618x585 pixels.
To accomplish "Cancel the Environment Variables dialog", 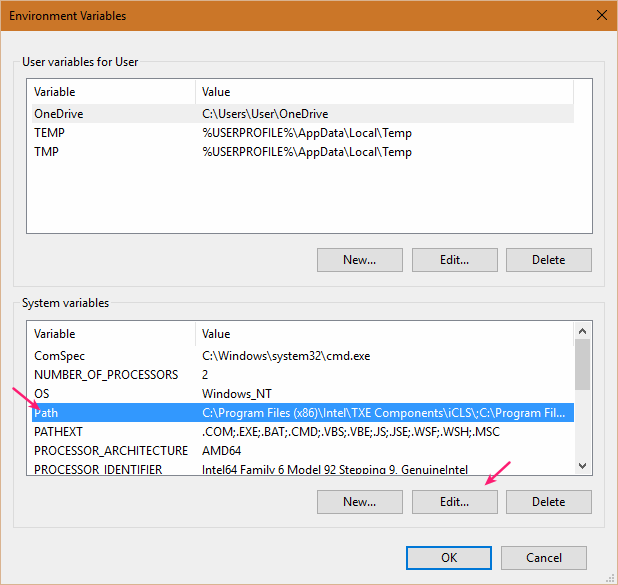I will (543, 558).
